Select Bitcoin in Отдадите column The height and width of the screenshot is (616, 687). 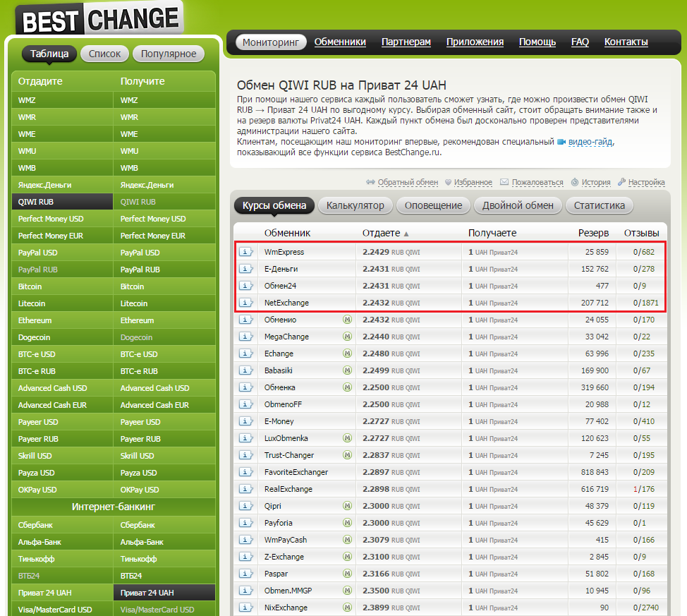point(62,286)
